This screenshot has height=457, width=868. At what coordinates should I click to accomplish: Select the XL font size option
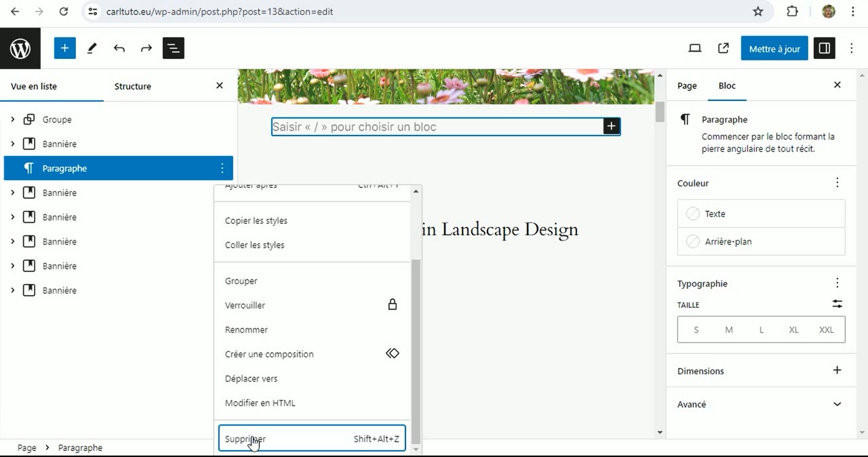click(793, 330)
